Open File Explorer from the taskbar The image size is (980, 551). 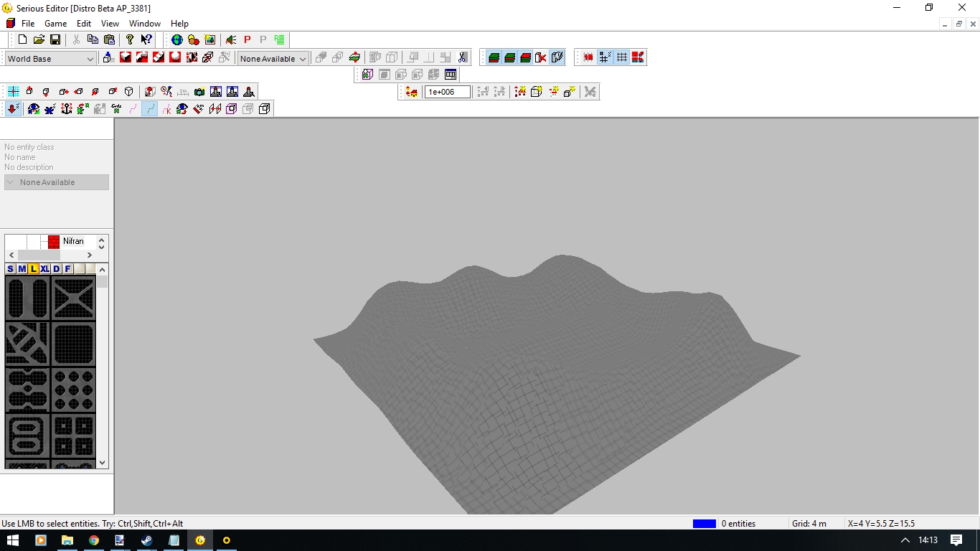[67, 540]
